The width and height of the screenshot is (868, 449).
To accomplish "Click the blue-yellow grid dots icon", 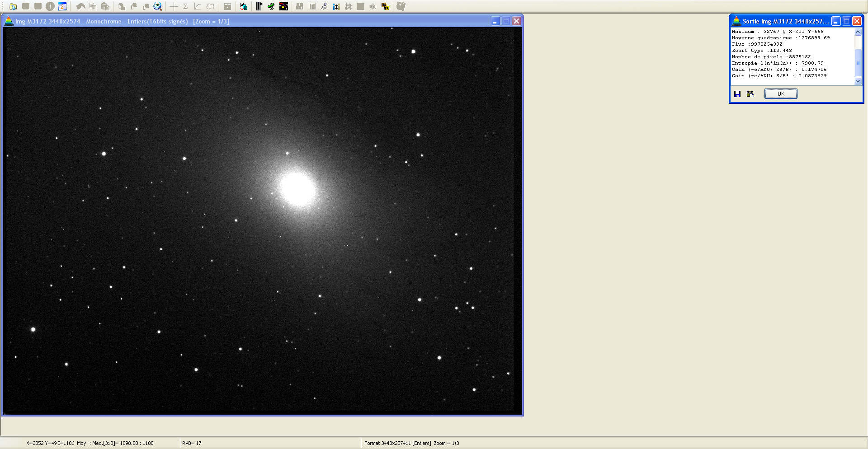I will (336, 6).
